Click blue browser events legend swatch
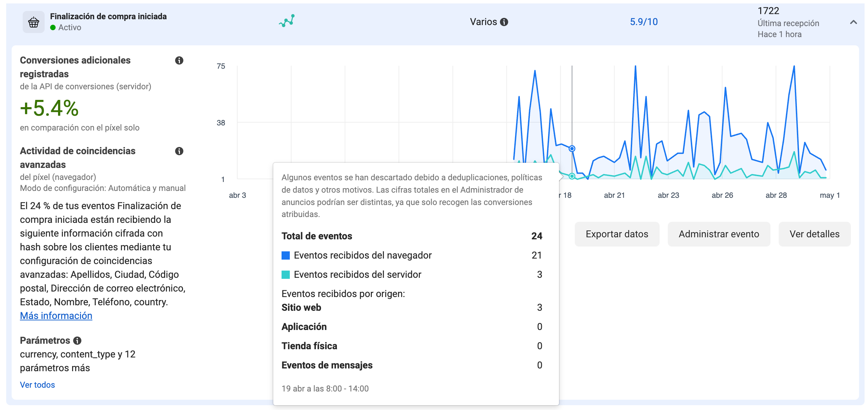 coord(285,255)
